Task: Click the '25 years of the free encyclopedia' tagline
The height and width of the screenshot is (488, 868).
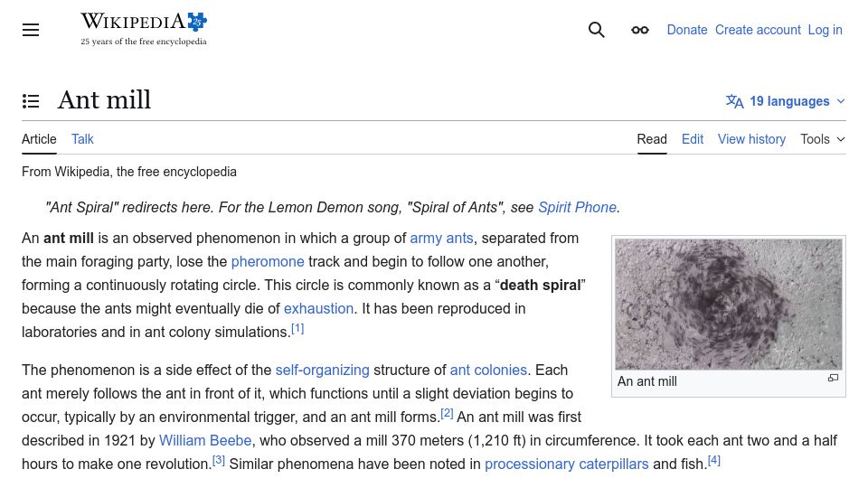Action: [x=144, y=42]
